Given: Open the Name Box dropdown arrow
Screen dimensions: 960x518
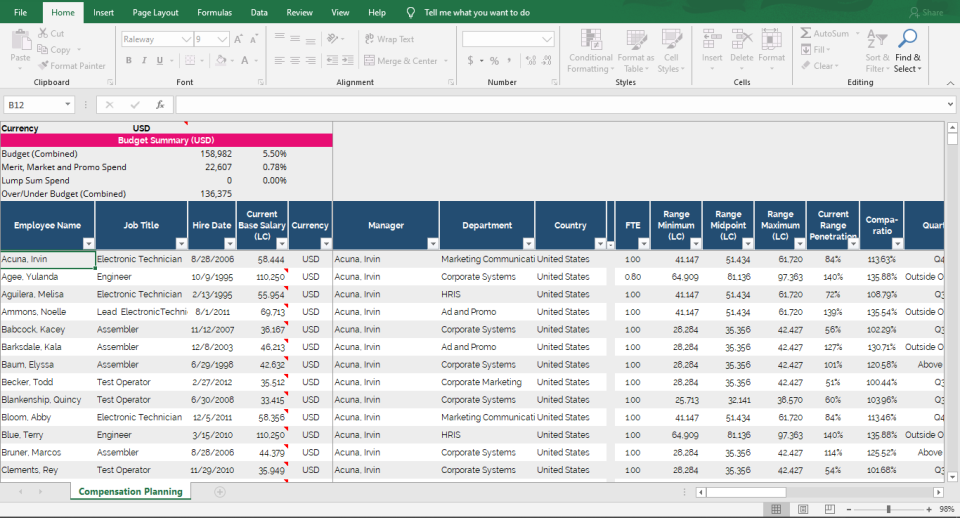Looking at the screenshot, I should (x=68, y=105).
